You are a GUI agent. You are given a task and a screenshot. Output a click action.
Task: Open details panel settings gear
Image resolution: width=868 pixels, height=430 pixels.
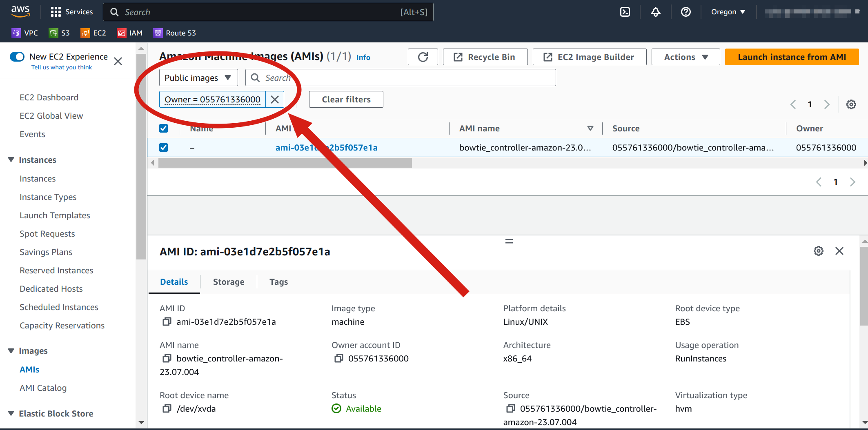(819, 251)
